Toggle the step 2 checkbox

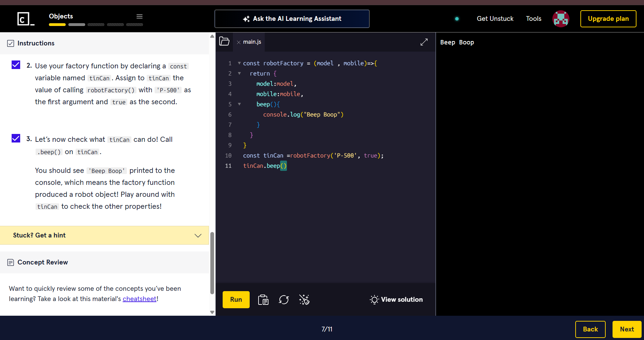pyautogui.click(x=16, y=65)
